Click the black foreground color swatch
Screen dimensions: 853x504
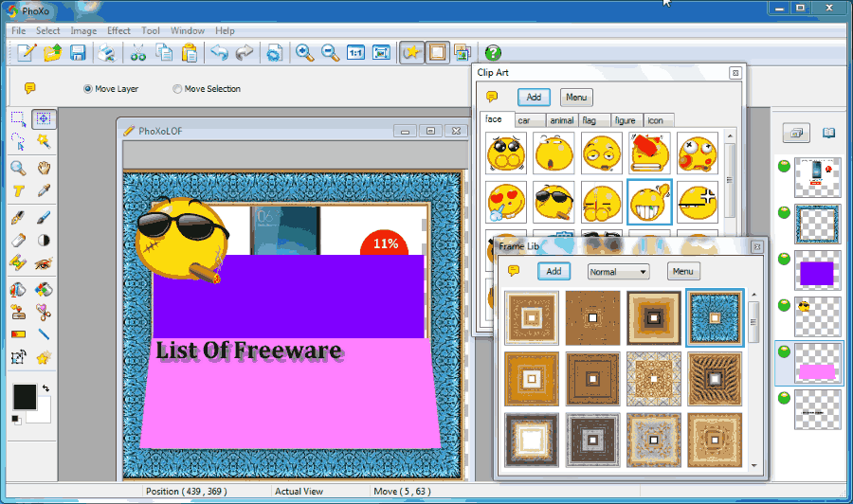[25, 396]
